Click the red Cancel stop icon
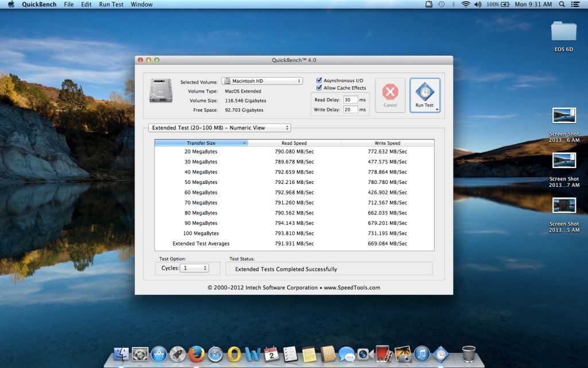Screen dimensions: 588x368 [x=390, y=92]
